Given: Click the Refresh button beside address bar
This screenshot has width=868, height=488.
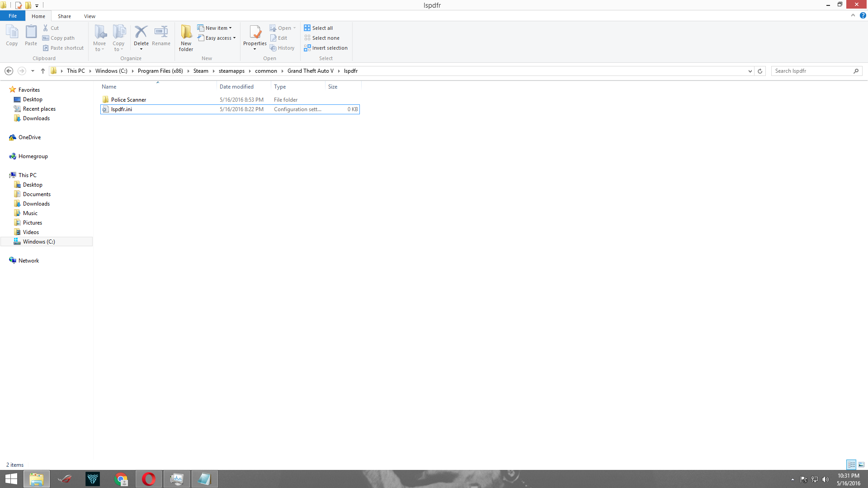Looking at the screenshot, I should tap(760, 71).
